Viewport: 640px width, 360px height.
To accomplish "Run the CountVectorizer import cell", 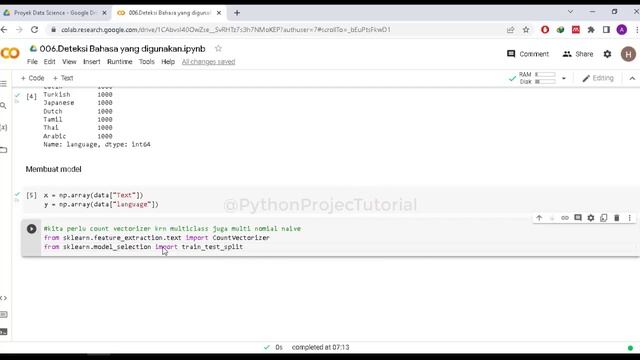I will pos(31,229).
